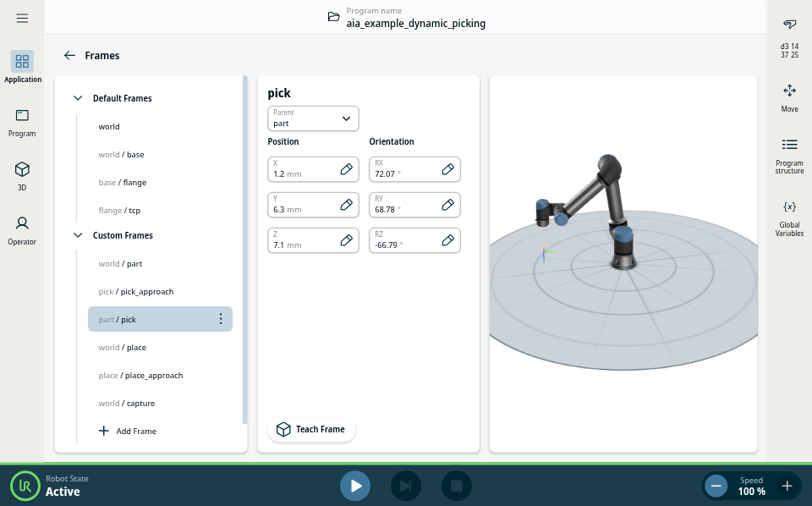Click the RY 68.78 field
This screenshot has width=812, height=506.
click(414, 205)
